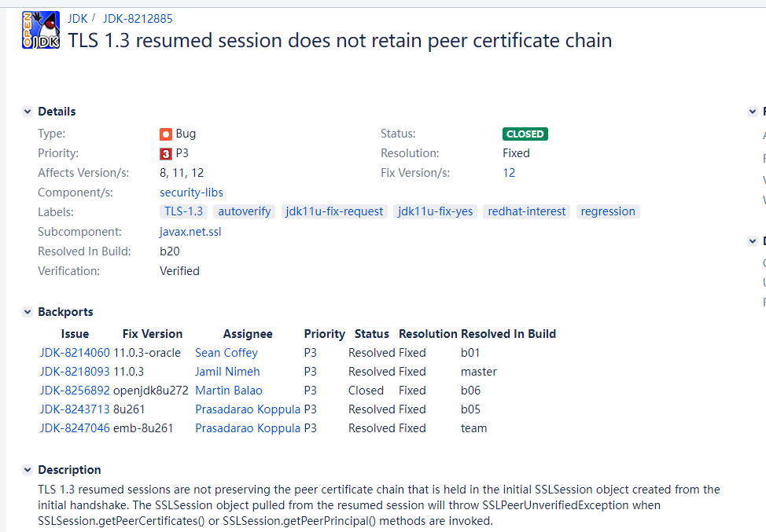View Jamil Nimeh's assignee profile
Screen dimensions: 766x532
click(223, 371)
